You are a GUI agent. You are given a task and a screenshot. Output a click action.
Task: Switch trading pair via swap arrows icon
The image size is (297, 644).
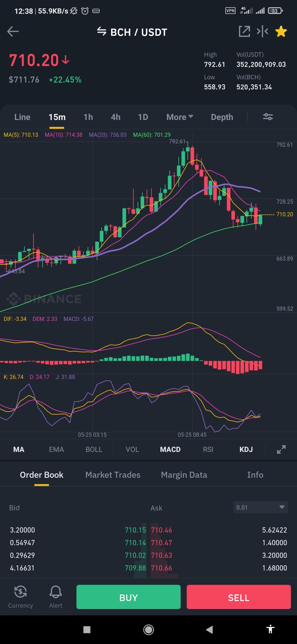click(102, 32)
